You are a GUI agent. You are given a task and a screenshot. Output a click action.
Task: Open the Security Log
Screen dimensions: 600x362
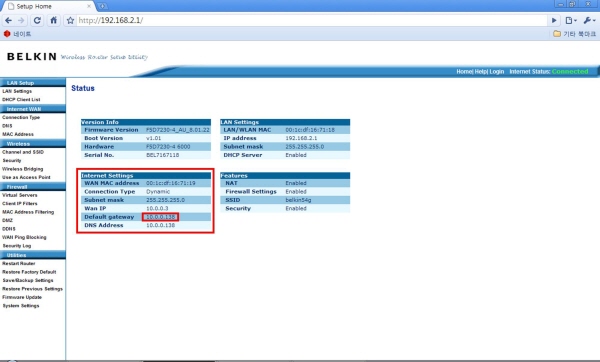pyautogui.click(x=17, y=246)
